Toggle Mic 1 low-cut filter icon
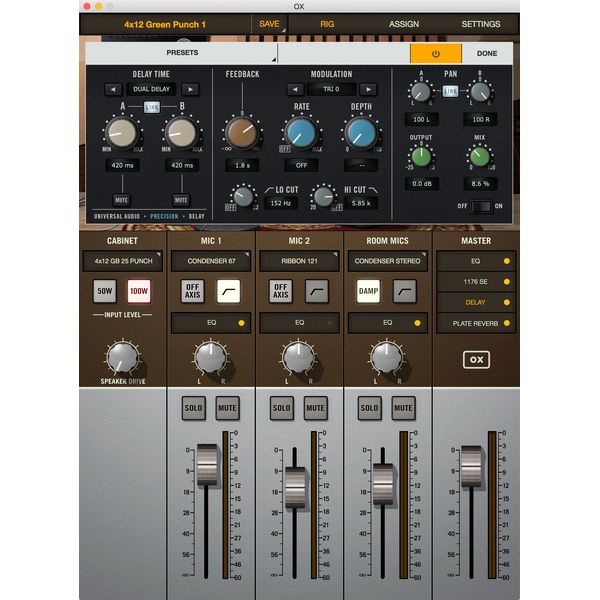The image size is (600, 600). pos(228,291)
